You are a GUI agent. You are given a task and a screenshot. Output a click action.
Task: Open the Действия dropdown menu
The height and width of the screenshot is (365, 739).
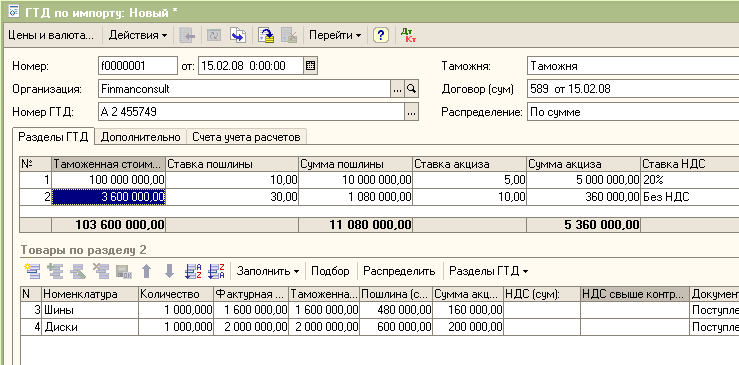tap(138, 35)
